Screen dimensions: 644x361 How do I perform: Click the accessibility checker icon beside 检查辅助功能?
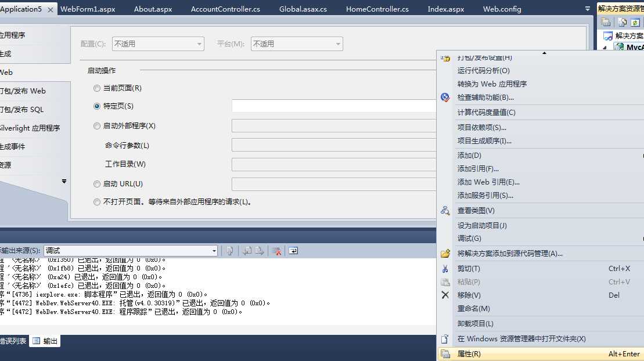pos(445,98)
